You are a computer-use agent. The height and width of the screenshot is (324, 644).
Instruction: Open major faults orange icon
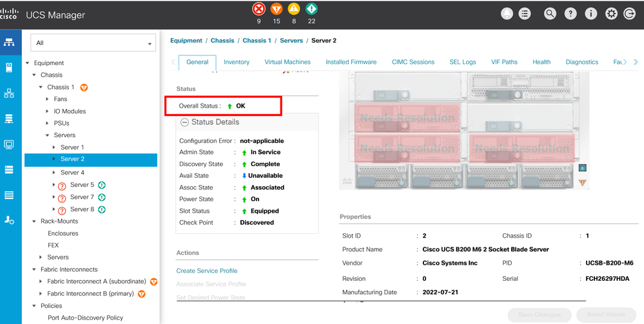click(277, 8)
